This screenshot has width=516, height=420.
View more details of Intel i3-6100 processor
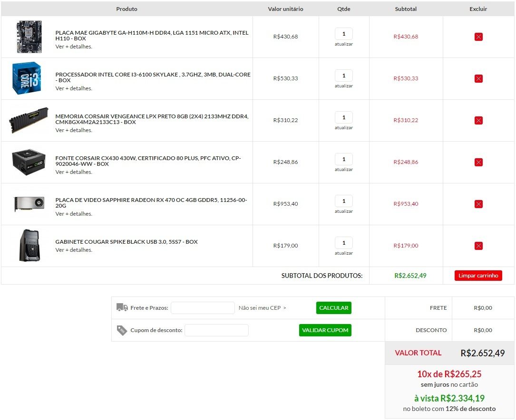click(74, 88)
